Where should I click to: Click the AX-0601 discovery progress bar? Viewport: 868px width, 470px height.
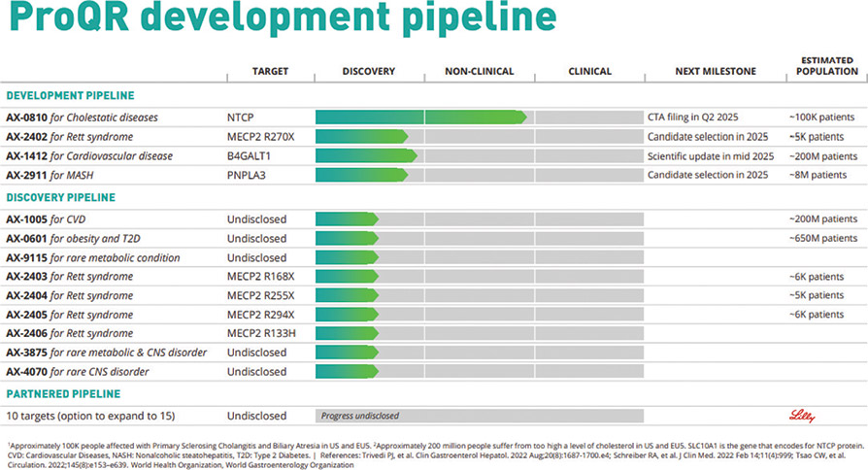[347, 239]
